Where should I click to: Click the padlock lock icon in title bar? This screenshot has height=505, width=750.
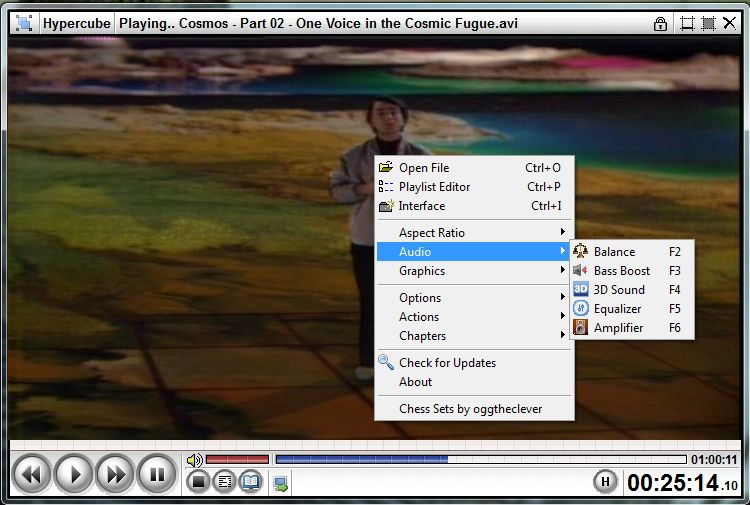660,23
